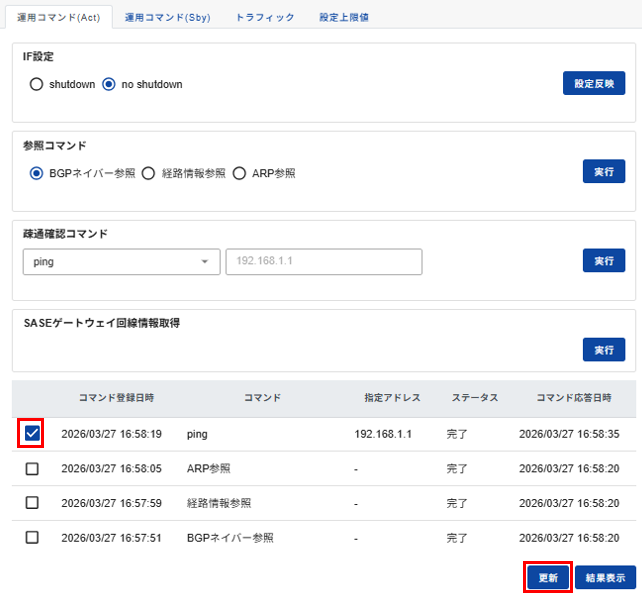This screenshot has width=642, height=601.
Task: Run SASEゲートウェイ回線情報取得 実行 button
Action: point(603,349)
